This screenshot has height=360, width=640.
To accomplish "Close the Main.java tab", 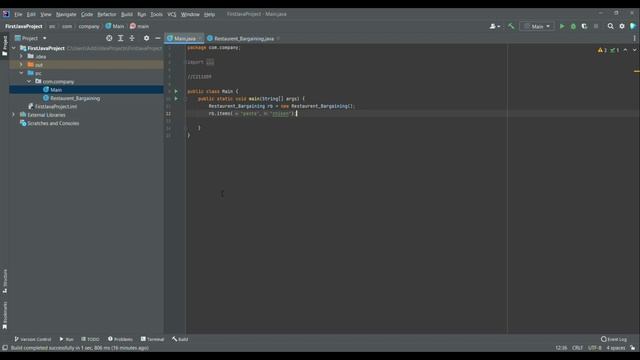I will click(200, 38).
